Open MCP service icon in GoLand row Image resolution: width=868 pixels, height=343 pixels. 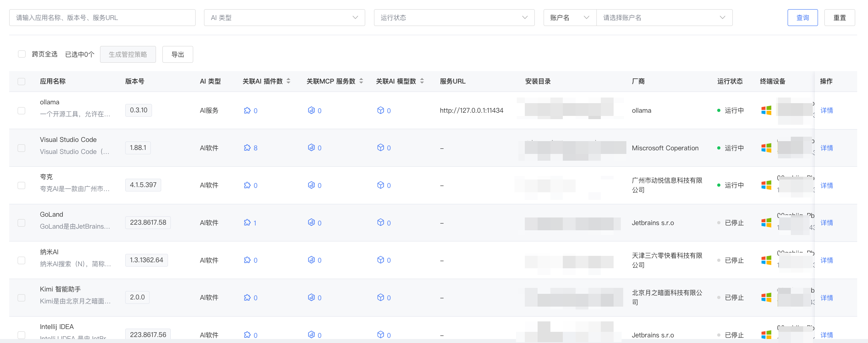pyautogui.click(x=311, y=222)
